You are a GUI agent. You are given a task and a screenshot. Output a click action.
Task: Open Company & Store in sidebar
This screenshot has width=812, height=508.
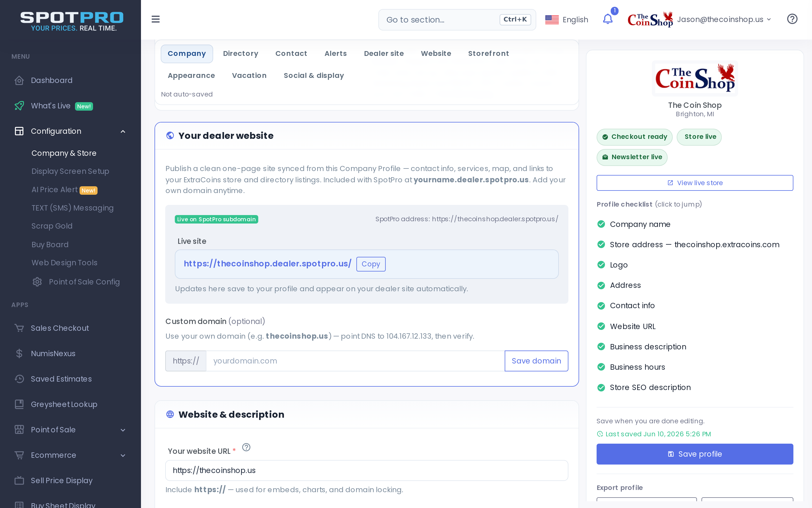point(64,153)
